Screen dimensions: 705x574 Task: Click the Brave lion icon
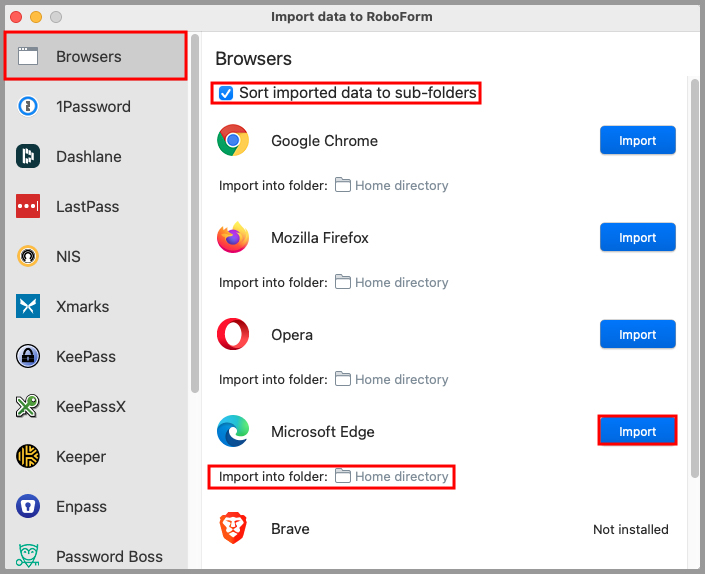(x=233, y=529)
